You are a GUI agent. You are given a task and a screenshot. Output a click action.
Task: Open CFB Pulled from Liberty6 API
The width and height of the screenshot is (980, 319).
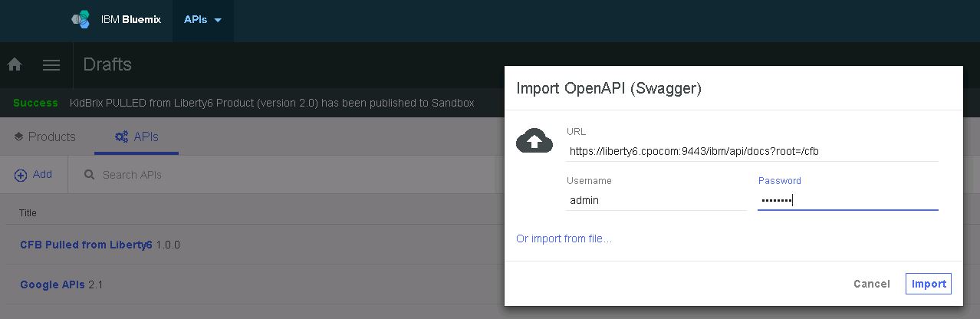pyautogui.click(x=86, y=245)
